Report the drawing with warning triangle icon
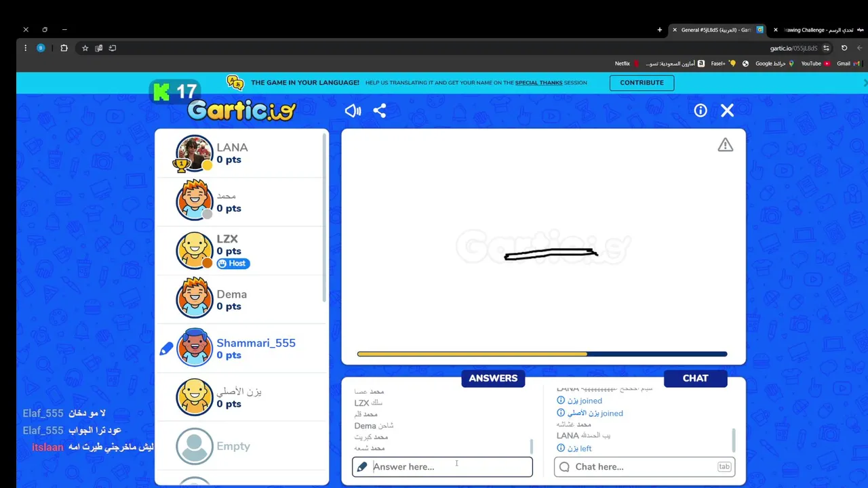Screen dimensions: 868x488 click(x=726, y=145)
